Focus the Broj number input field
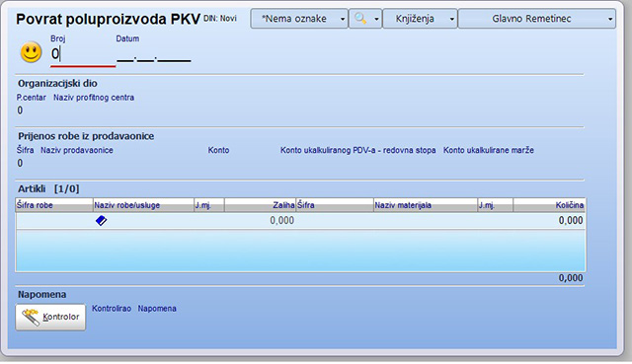 coord(83,54)
